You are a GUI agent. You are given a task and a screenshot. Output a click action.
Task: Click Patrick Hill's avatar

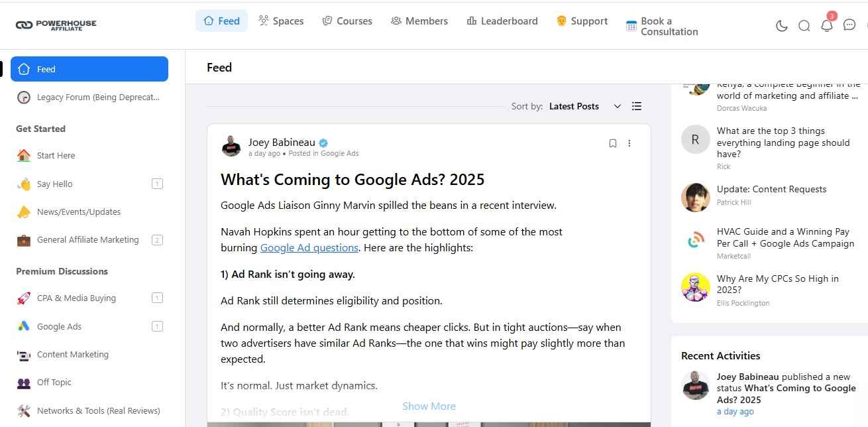click(x=695, y=198)
